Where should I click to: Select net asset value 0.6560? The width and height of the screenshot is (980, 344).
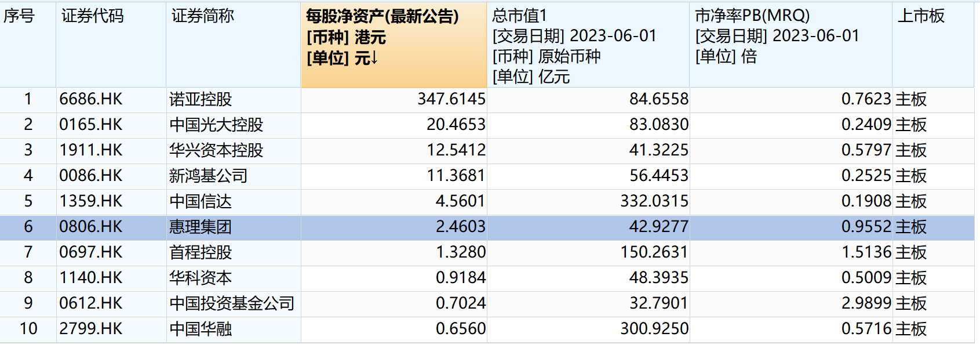pos(461,329)
